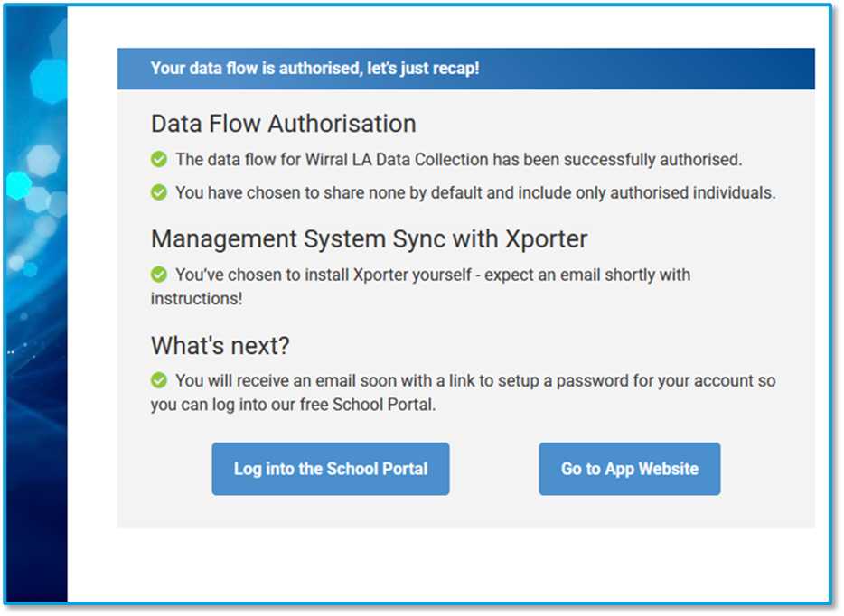The height and width of the screenshot is (616, 844).
Task: Select the 'Log into the School Portal' button
Action: tap(330, 469)
